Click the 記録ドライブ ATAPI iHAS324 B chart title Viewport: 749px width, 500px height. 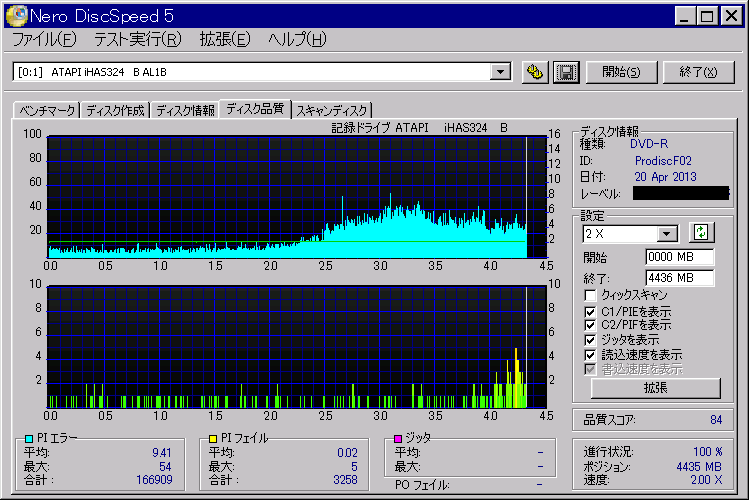[419, 128]
